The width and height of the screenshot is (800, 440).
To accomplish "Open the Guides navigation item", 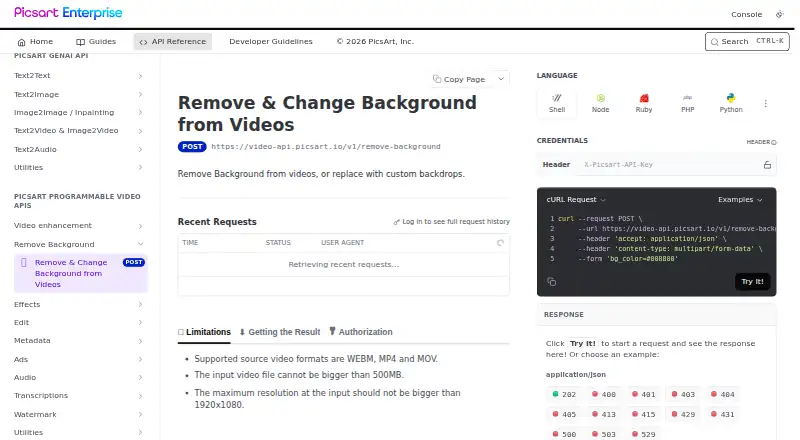I will point(96,42).
